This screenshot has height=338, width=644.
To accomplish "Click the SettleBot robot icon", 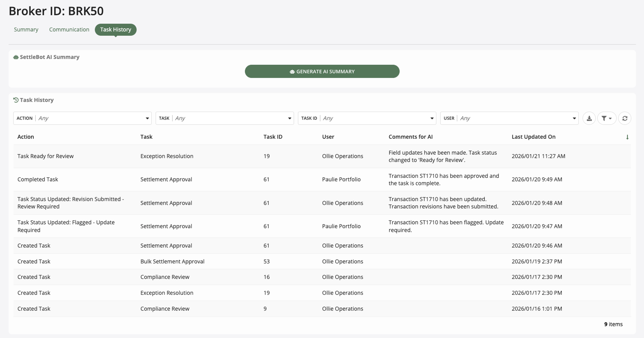I will [16, 57].
